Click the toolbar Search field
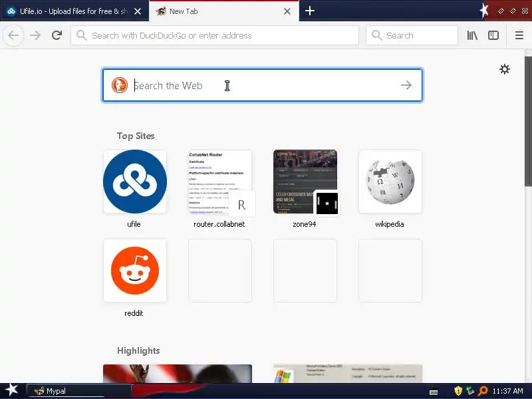Screen dimensions: 532x399 [x=412, y=35]
